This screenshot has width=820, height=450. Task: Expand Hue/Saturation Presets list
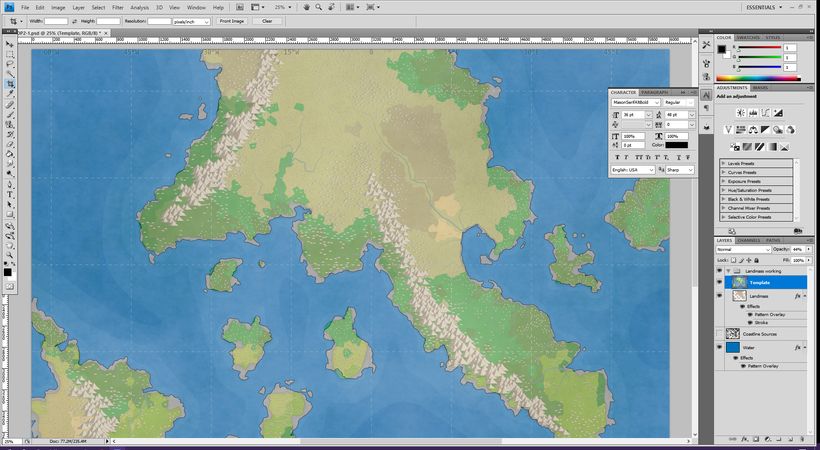click(723, 189)
